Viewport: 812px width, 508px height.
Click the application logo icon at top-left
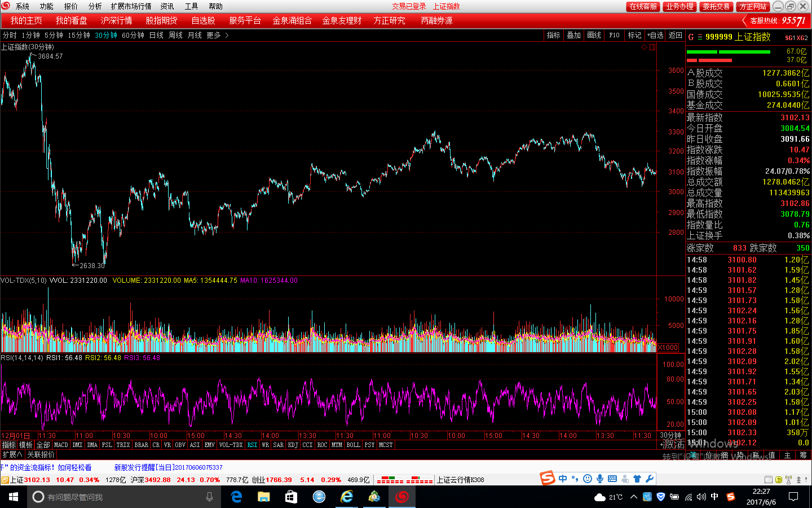(x=6, y=6)
